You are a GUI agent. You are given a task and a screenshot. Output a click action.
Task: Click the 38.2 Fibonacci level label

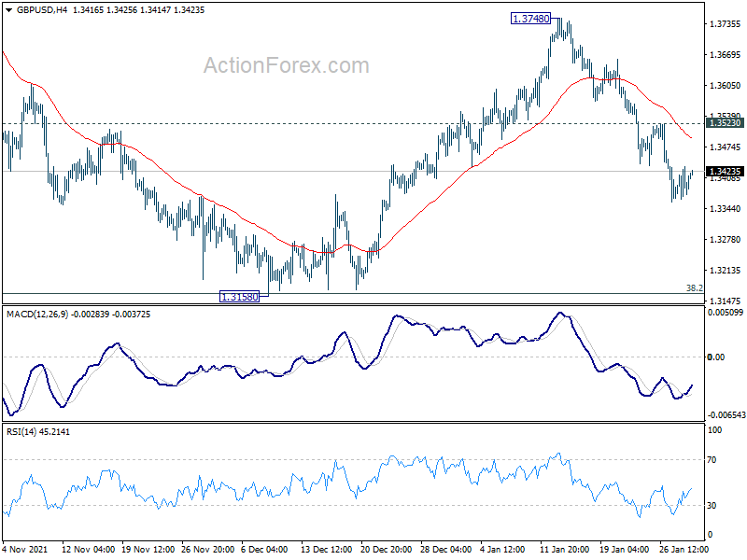pyautogui.click(x=694, y=287)
